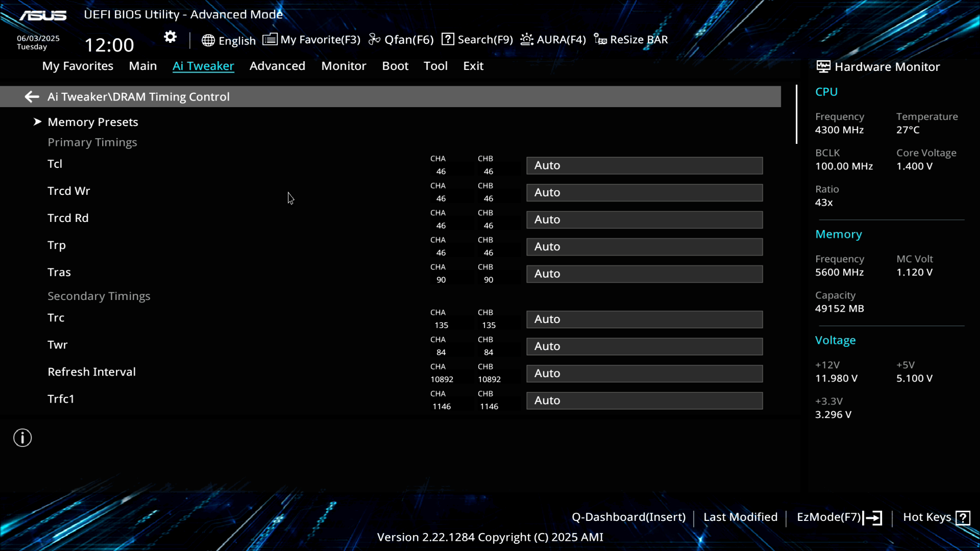Open Q-Dashboard from bottom bar
This screenshot has height=551, width=980.
[x=628, y=517]
